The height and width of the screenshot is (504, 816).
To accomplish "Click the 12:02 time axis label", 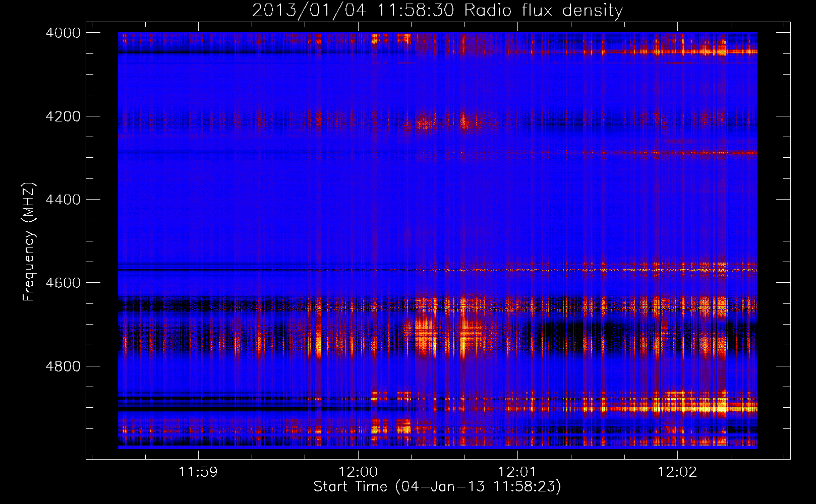I will coord(677,472).
